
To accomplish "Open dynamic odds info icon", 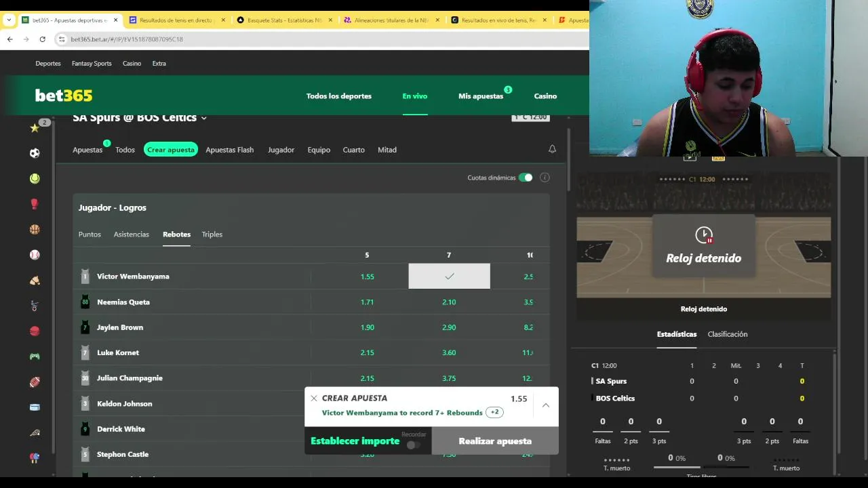I will point(545,178).
